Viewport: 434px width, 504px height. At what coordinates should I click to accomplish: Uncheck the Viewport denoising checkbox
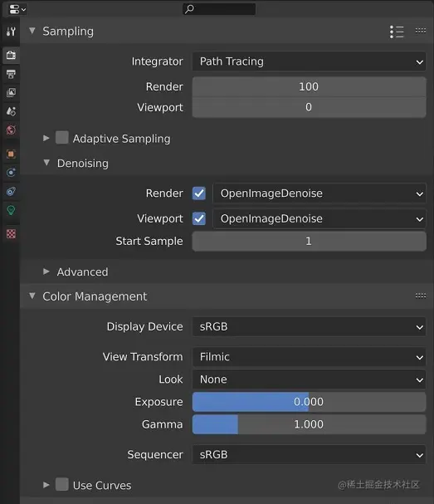pyautogui.click(x=199, y=218)
